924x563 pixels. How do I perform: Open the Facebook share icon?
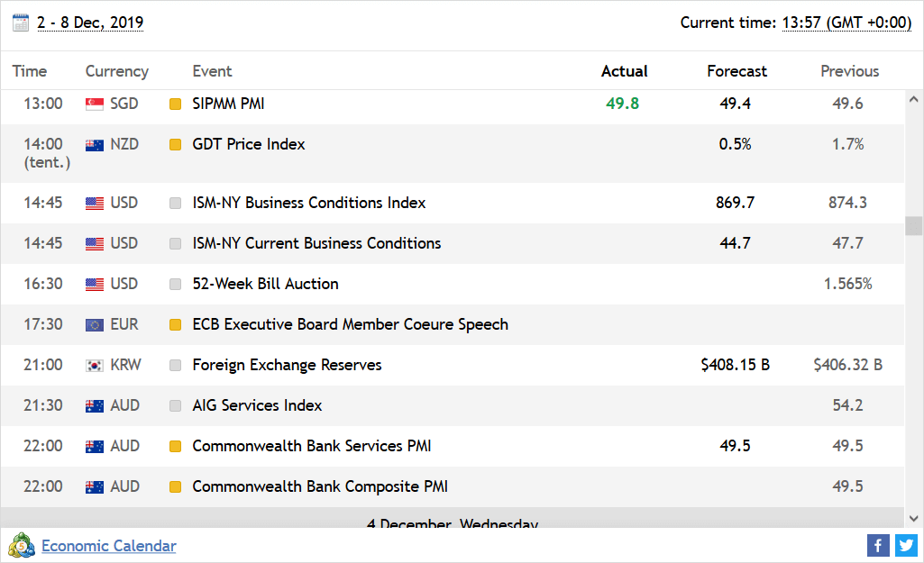(878, 545)
